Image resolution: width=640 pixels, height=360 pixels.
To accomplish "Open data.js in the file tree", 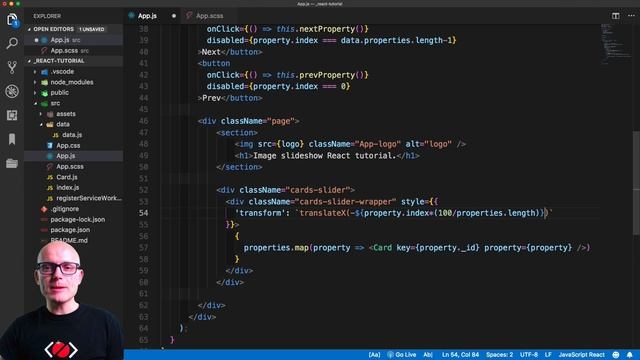I will click(72, 135).
